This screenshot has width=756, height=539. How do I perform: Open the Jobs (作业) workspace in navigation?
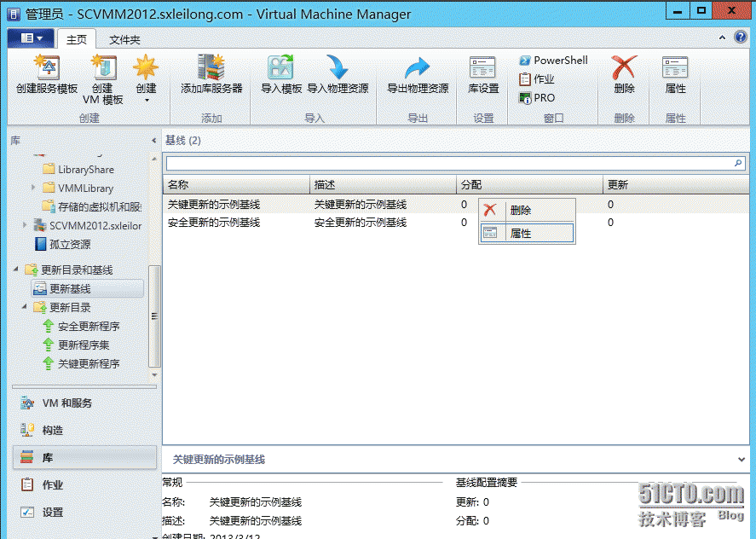(x=84, y=484)
